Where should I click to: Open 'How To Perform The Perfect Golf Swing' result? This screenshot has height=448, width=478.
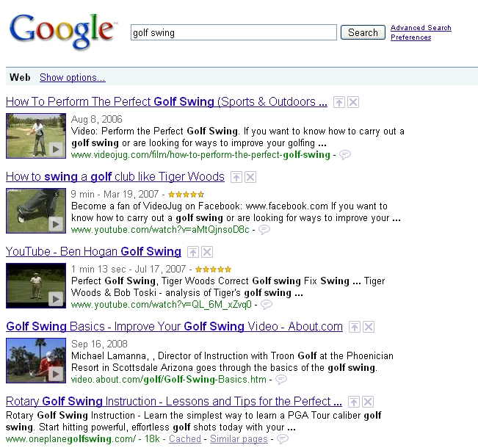(167, 102)
